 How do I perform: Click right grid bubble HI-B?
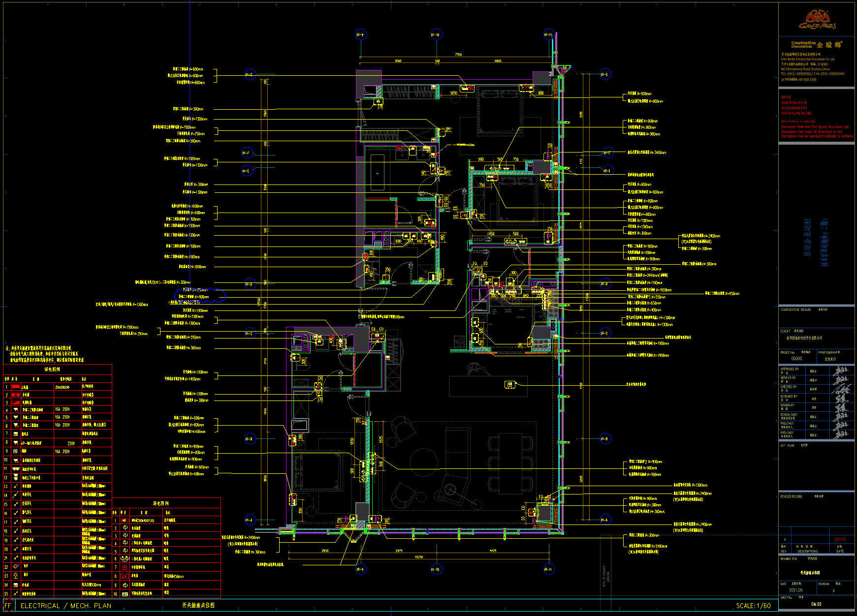coord(604,439)
